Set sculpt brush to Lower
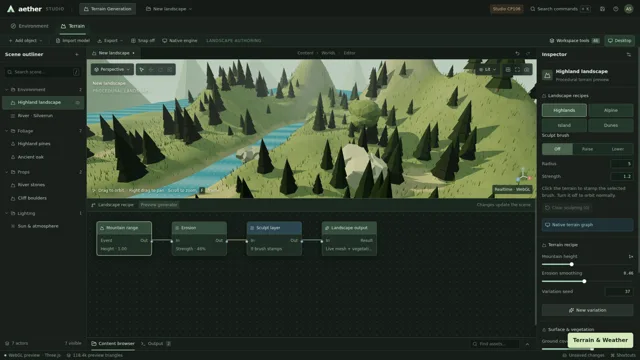The image size is (640, 360). point(618,149)
